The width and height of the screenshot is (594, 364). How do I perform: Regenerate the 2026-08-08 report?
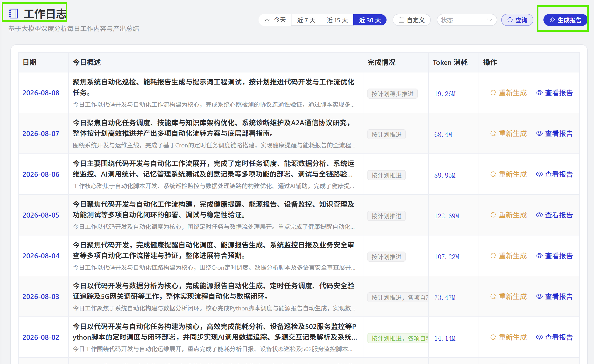pyautogui.click(x=508, y=93)
